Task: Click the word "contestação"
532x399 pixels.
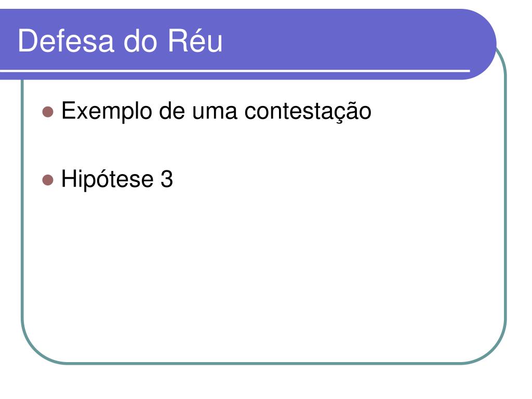Action: pyautogui.click(x=308, y=111)
